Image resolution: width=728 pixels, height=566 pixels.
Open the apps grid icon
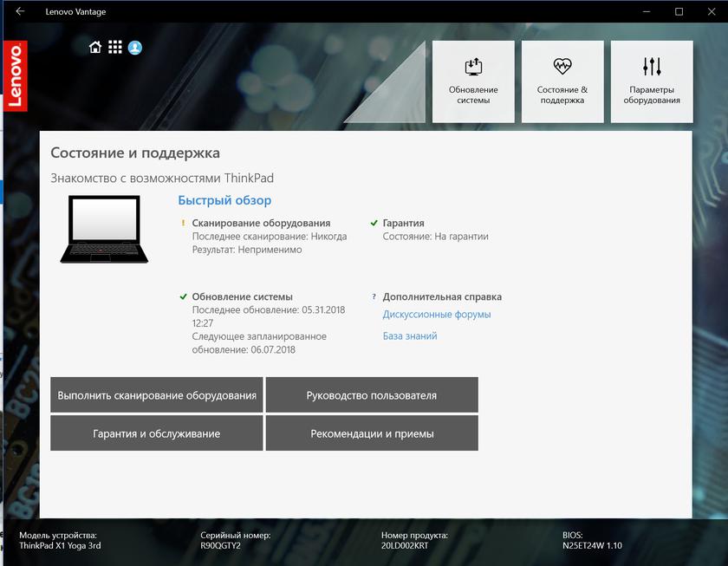(x=115, y=48)
